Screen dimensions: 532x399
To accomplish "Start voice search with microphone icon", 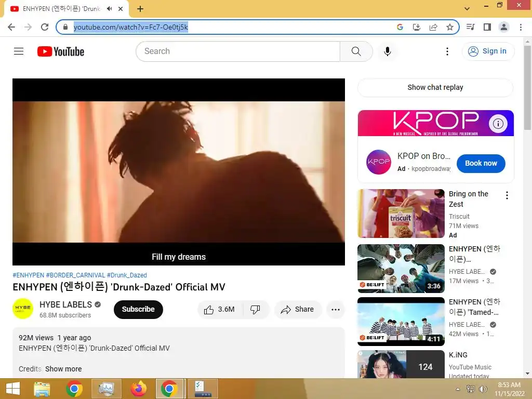I will [388, 51].
